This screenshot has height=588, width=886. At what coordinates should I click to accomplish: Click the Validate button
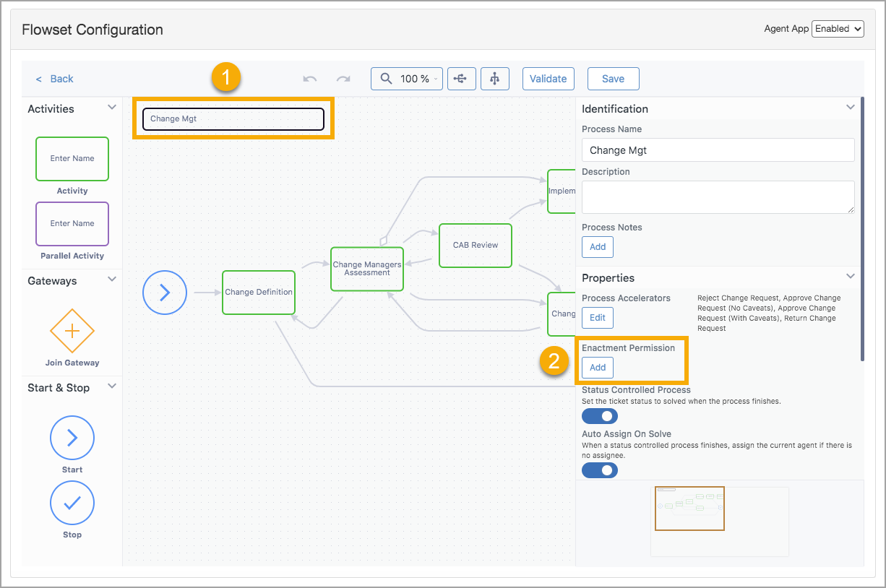[x=549, y=79]
